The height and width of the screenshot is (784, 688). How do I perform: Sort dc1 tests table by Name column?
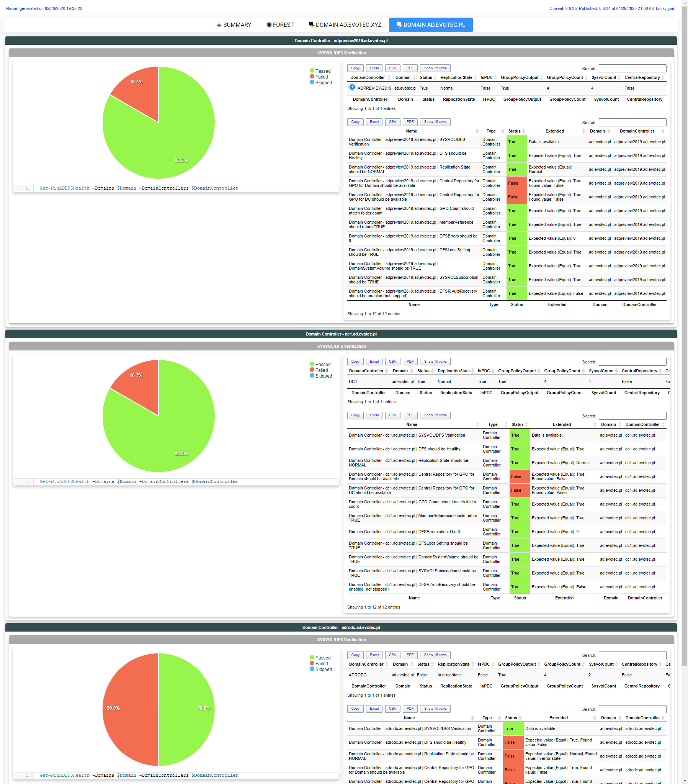pos(412,425)
